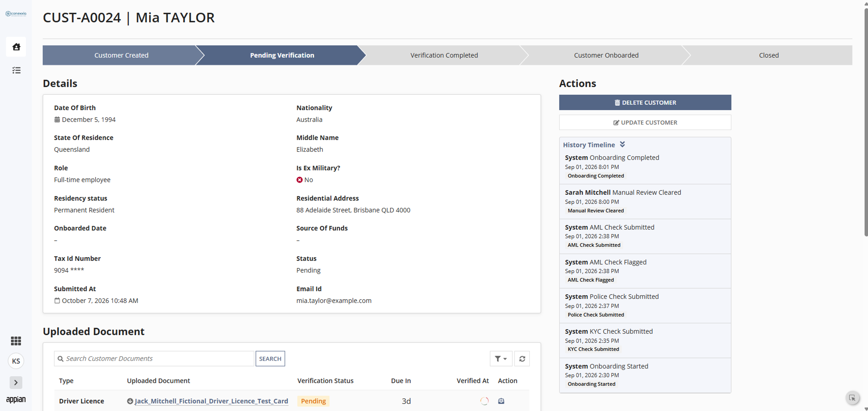Click the download arrow icon beside the licence file
The width and height of the screenshot is (868, 411).
pos(130,401)
